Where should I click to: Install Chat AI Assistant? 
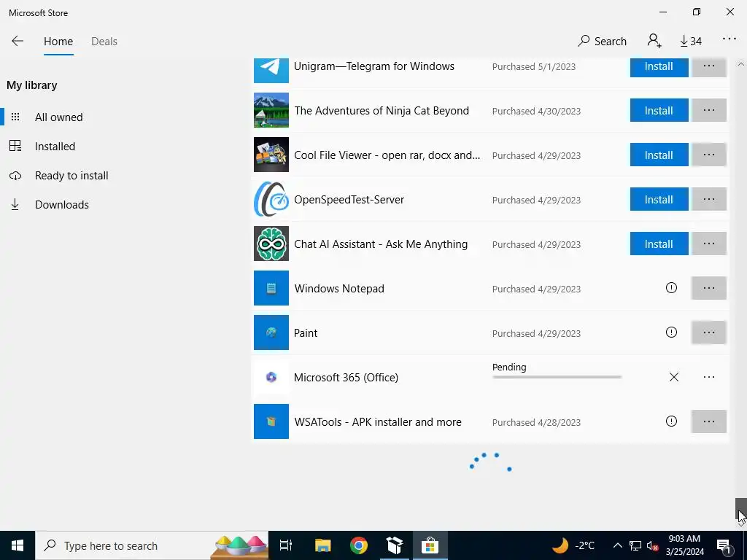[x=659, y=244]
